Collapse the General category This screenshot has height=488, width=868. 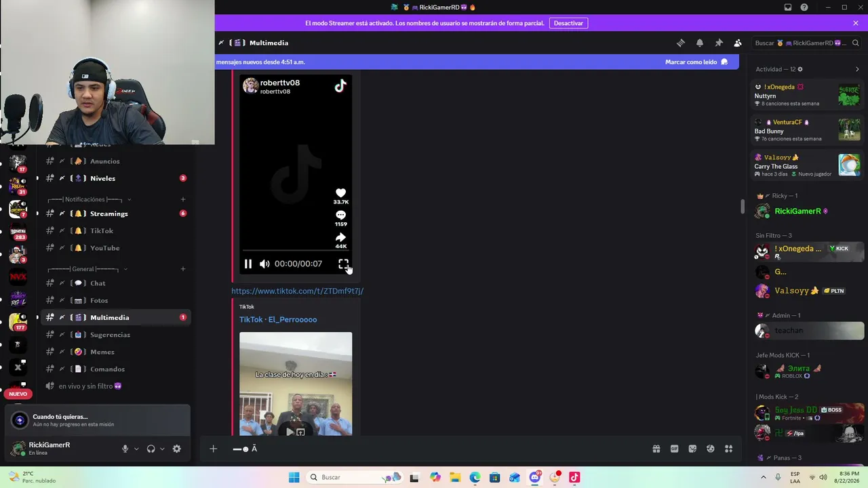click(87, 269)
